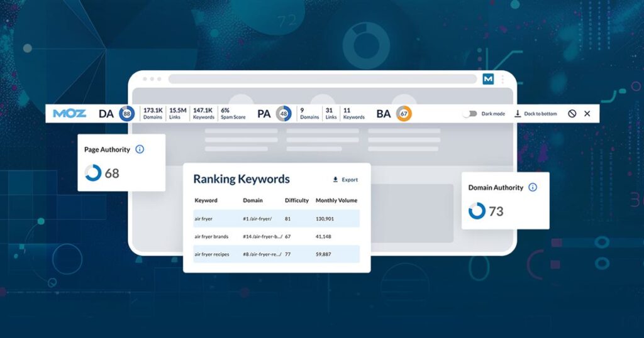644x338 pixels.
Task: Click the Domain Authority info icon
Action: point(533,187)
